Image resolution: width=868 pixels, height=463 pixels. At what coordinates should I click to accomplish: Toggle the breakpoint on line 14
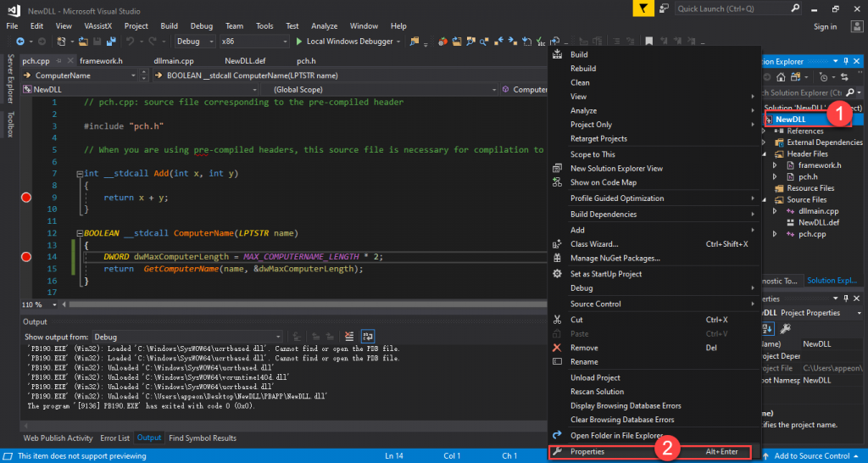coord(25,256)
